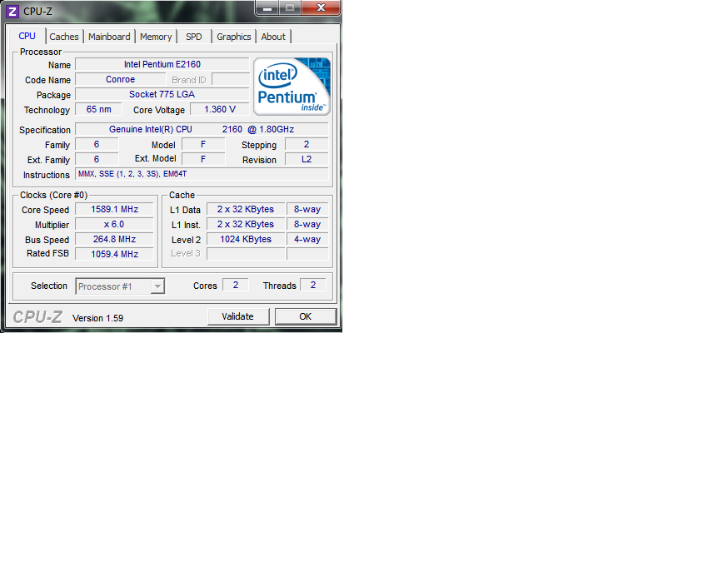The image size is (728, 567).
Task: Click the Instructions field MMX, SSE, EM64T
Action: 202,174
